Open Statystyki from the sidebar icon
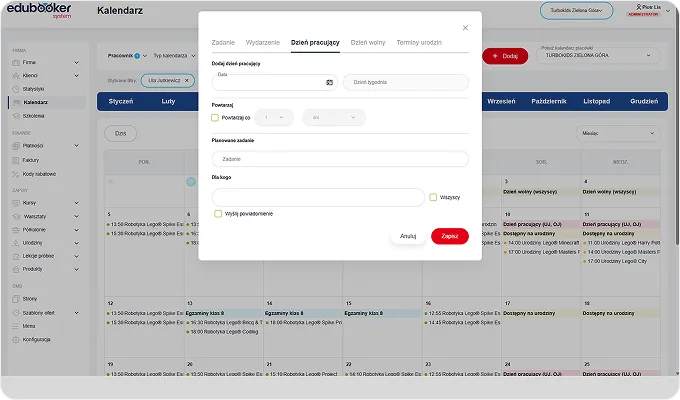Image resolution: width=680 pixels, height=400 pixels. (x=16, y=88)
